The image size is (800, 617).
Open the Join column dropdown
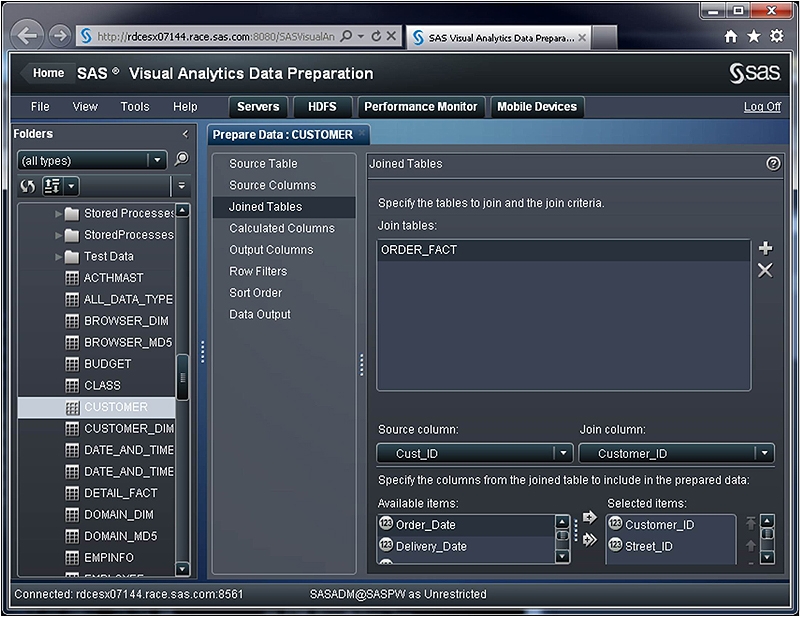coord(764,453)
